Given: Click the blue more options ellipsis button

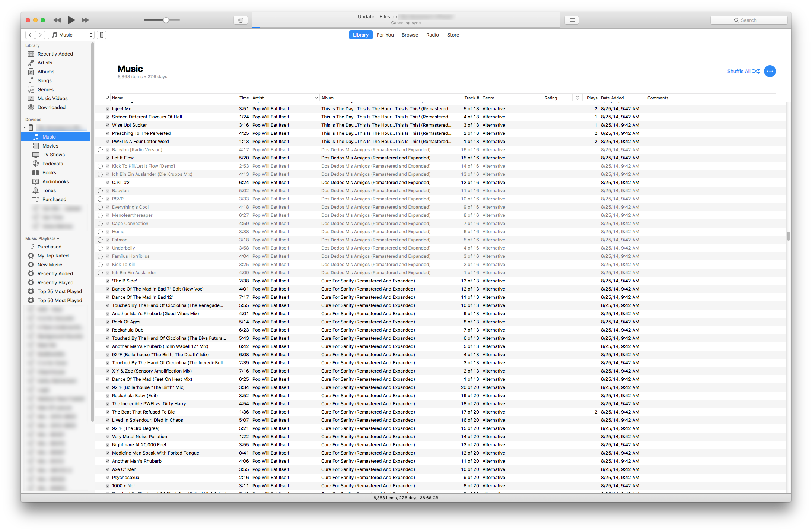Looking at the screenshot, I should pyautogui.click(x=770, y=72).
